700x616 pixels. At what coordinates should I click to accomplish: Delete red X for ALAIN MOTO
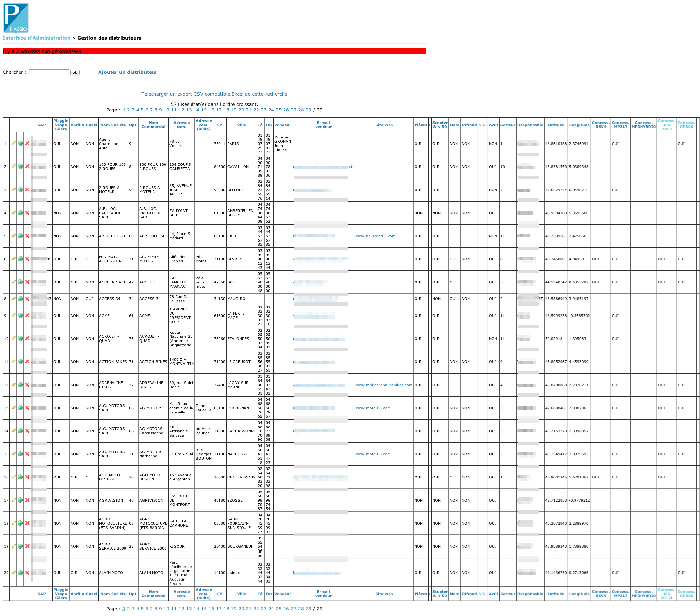pyautogui.click(x=27, y=572)
